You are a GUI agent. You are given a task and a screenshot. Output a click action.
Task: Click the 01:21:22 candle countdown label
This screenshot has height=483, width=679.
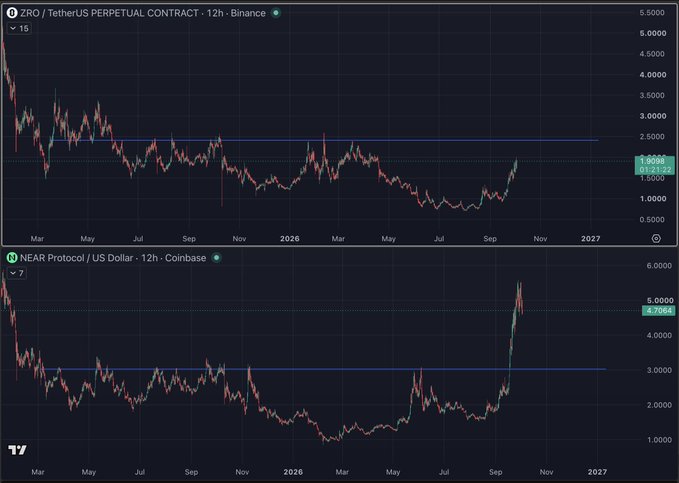coord(655,170)
